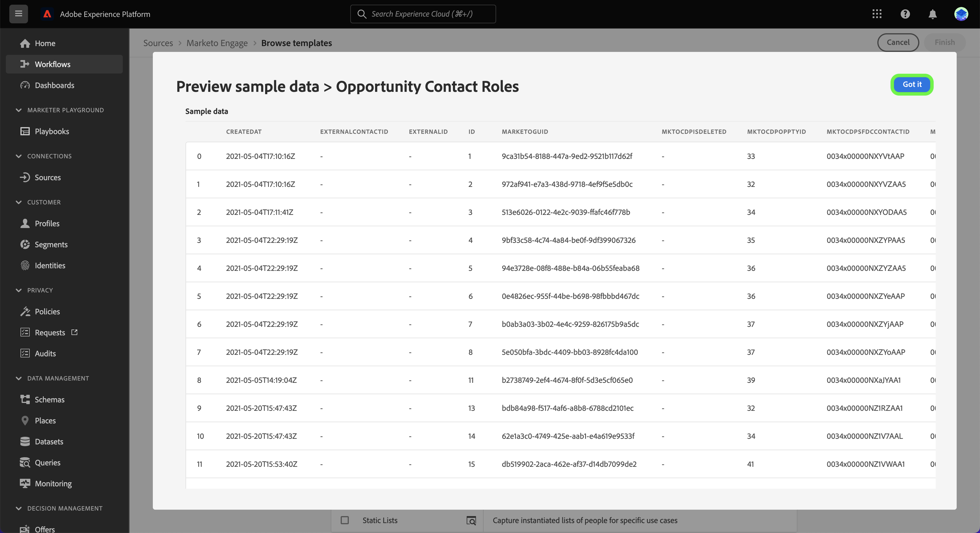Click the Marketo Engage breadcrumb link
Viewport: 980px width, 533px height.
(217, 43)
